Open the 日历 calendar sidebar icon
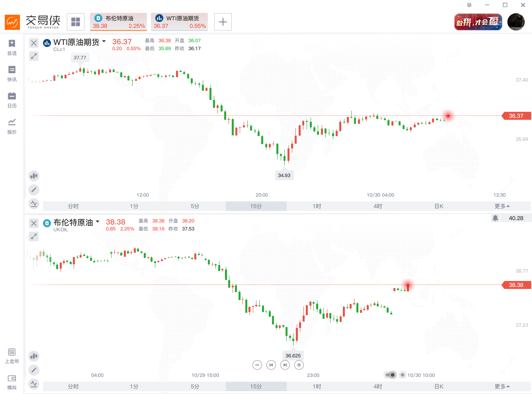532x394 pixels. coord(12,100)
